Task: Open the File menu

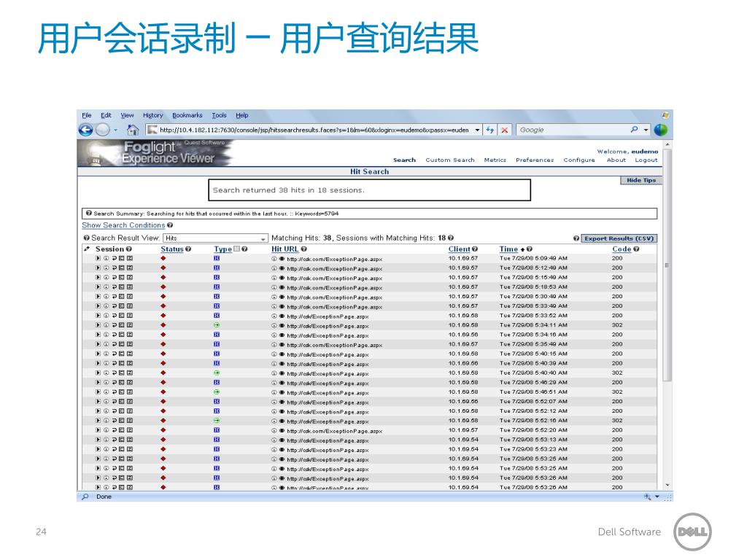Action: pos(86,115)
